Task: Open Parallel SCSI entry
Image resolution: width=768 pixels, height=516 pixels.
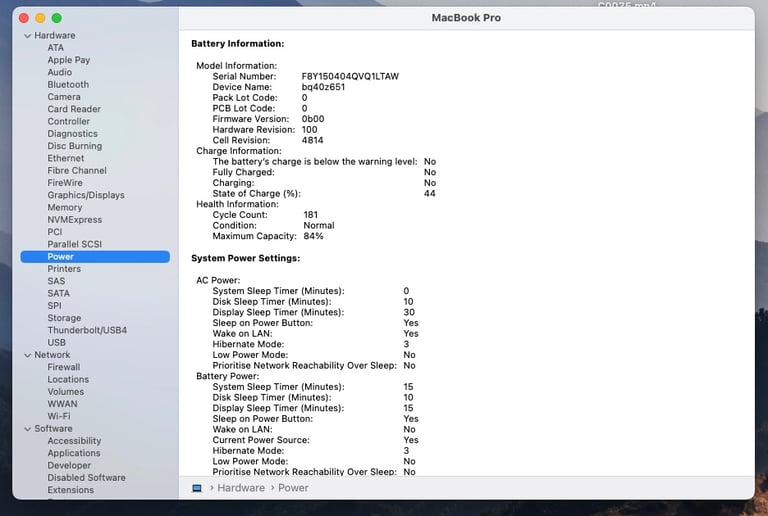Action: coord(74,244)
